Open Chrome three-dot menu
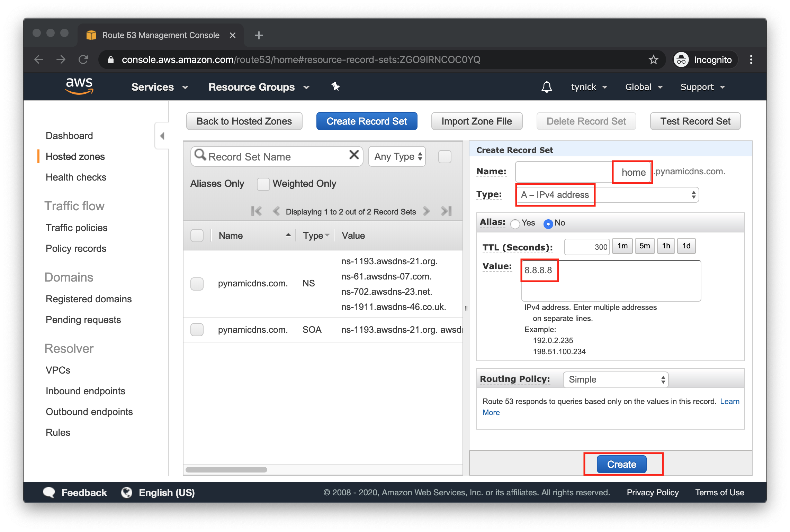This screenshot has height=532, width=790. point(751,59)
